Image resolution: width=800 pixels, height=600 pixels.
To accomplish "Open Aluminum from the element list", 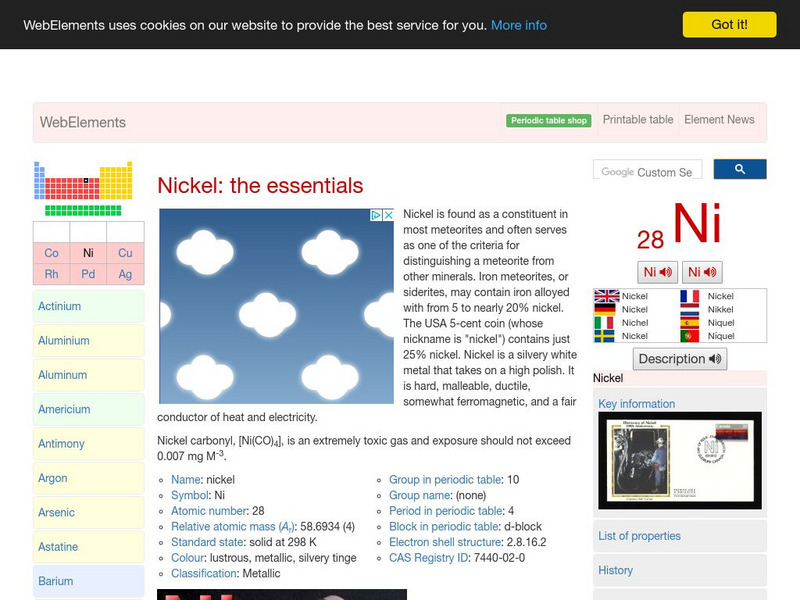I will 89,375.
